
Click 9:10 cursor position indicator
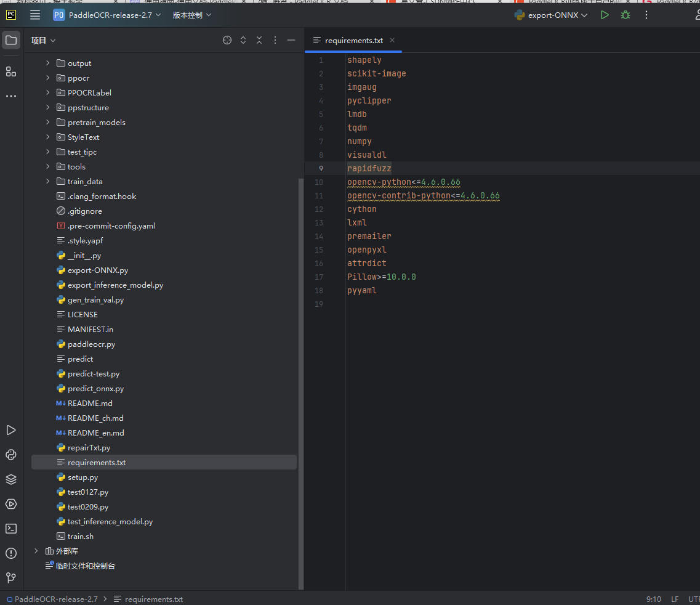(654, 599)
